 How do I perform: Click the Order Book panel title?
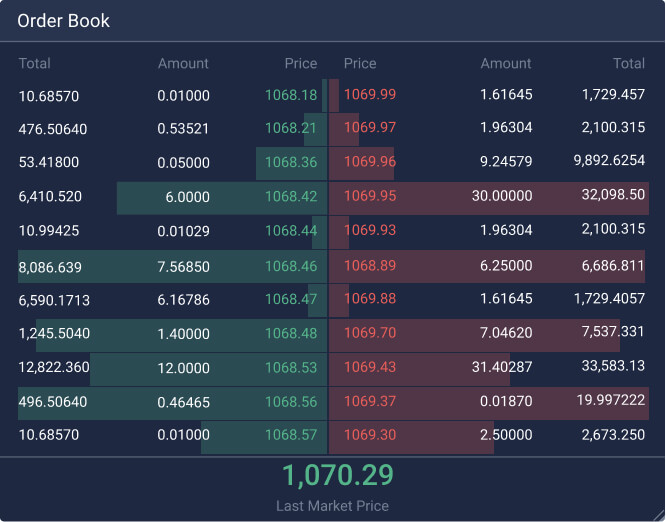pos(64,21)
